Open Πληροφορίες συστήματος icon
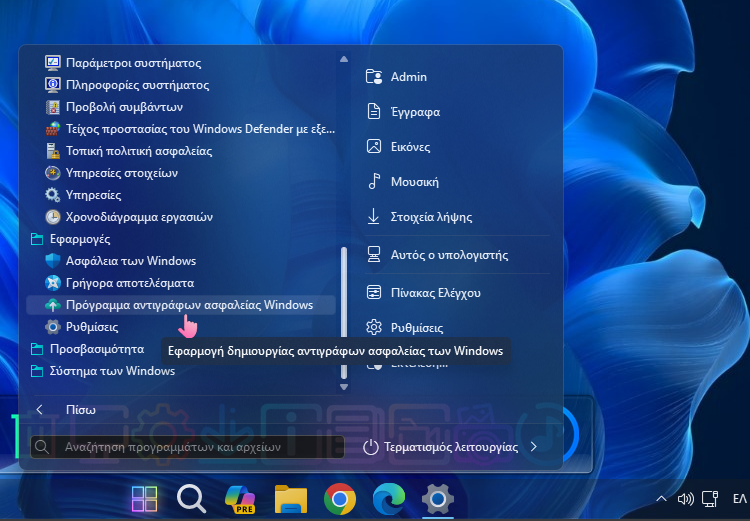 [x=53, y=85]
